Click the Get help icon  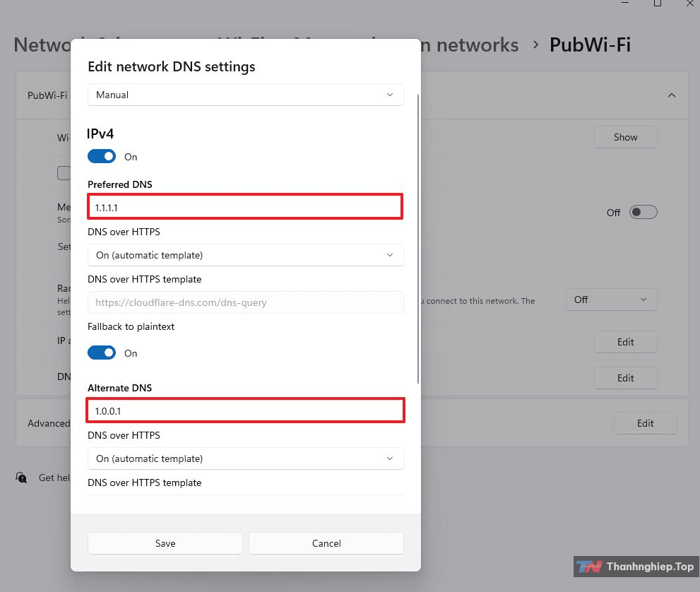[x=21, y=478]
